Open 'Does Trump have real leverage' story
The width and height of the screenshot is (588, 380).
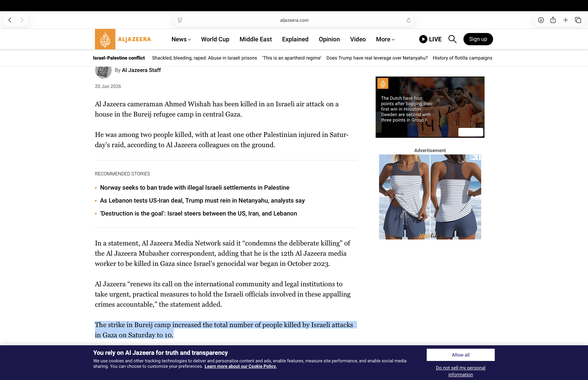point(377,58)
